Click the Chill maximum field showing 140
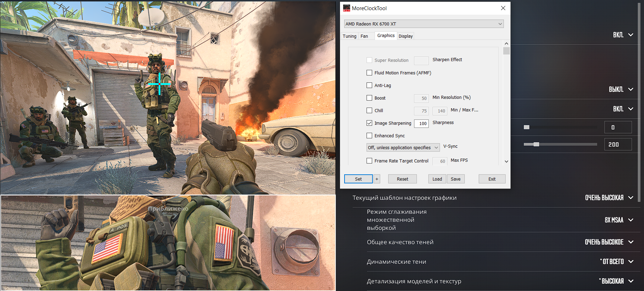Viewport: 644px width, 291px height. [x=440, y=111]
